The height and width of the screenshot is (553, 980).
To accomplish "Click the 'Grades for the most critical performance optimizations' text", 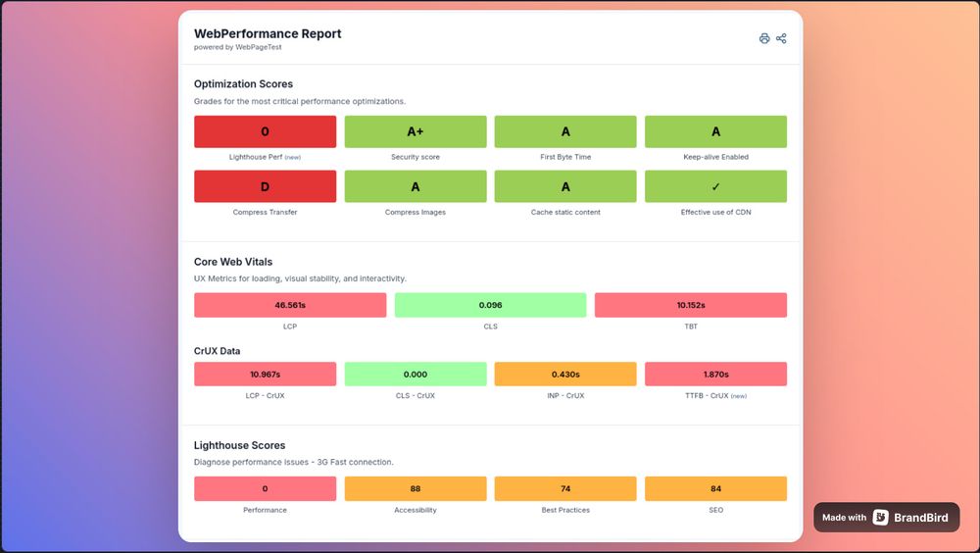I will point(299,101).
